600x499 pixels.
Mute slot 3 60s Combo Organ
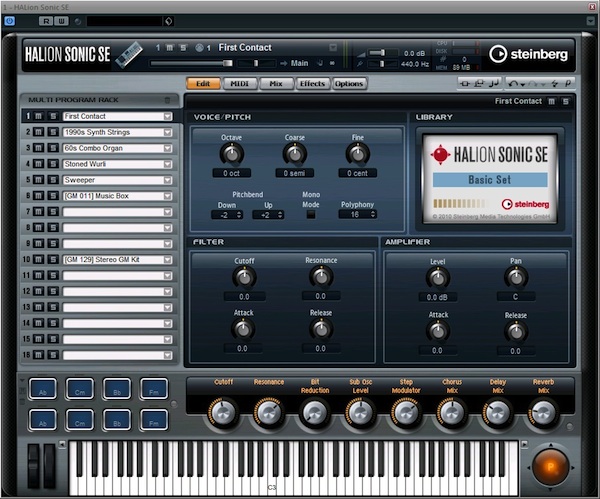point(39,148)
